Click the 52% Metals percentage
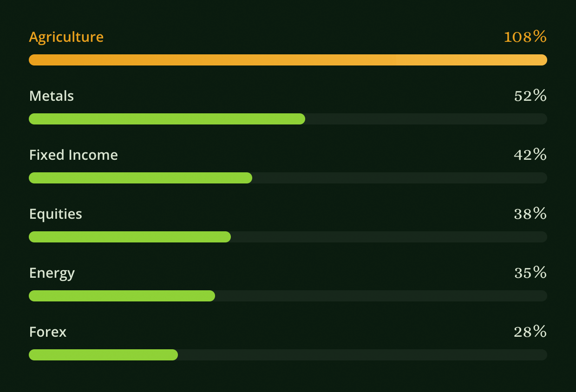 [x=530, y=96]
